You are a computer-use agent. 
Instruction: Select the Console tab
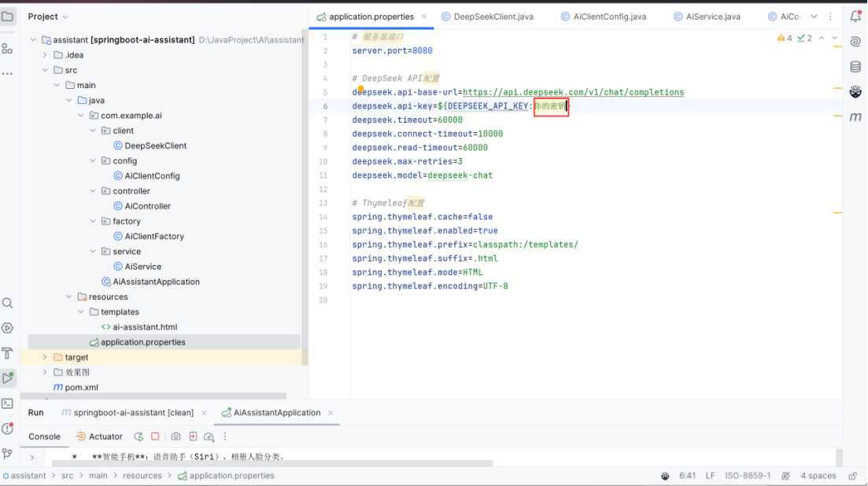click(x=44, y=436)
